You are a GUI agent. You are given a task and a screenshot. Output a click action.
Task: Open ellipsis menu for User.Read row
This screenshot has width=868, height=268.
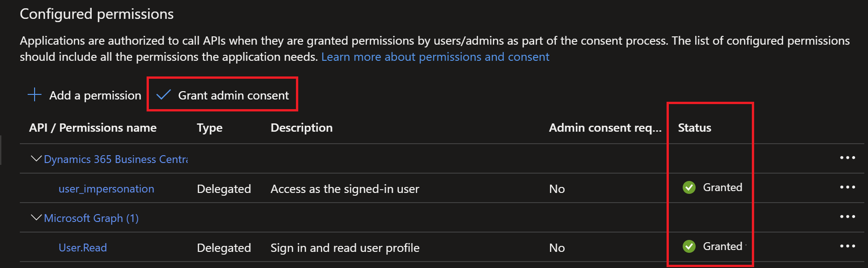pos(847,246)
